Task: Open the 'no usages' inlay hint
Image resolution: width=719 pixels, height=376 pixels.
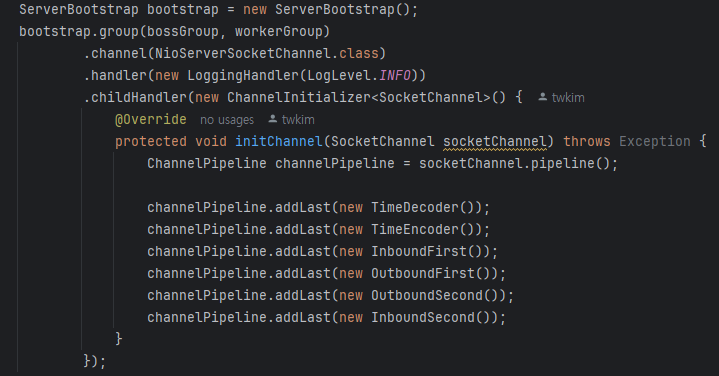Action: click(x=227, y=120)
